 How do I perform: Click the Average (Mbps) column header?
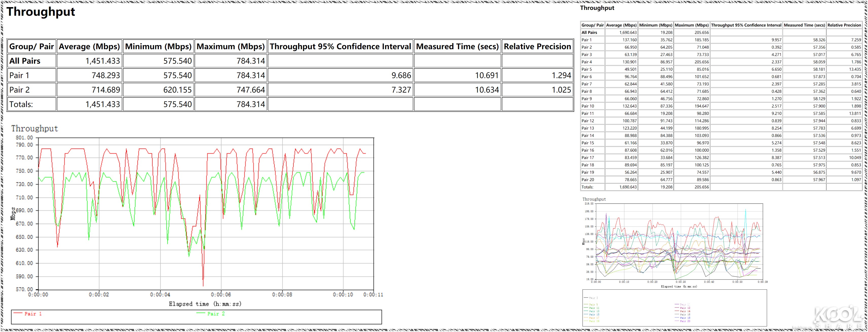[x=89, y=47]
